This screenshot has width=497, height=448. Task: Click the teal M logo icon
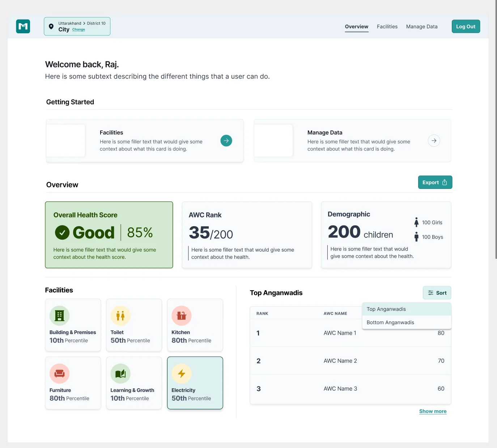23,26
